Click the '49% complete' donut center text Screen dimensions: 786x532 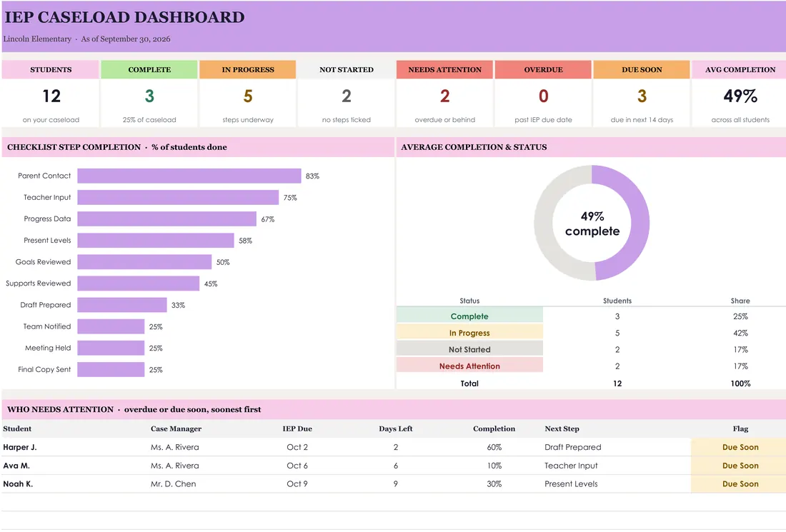point(592,224)
